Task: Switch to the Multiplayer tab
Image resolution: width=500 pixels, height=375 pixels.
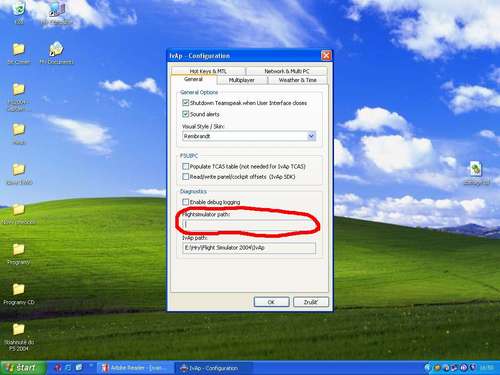Action: pos(242,80)
